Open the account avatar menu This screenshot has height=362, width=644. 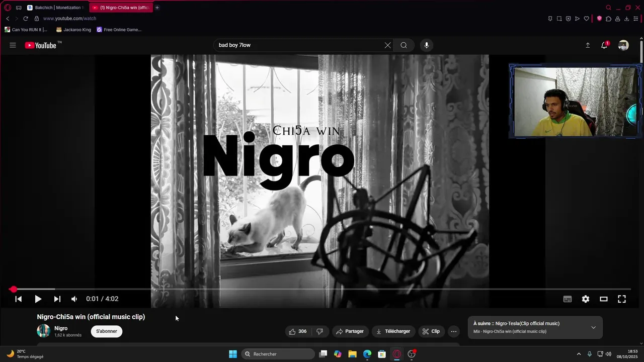pyautogui.click(x=623, y=45)
